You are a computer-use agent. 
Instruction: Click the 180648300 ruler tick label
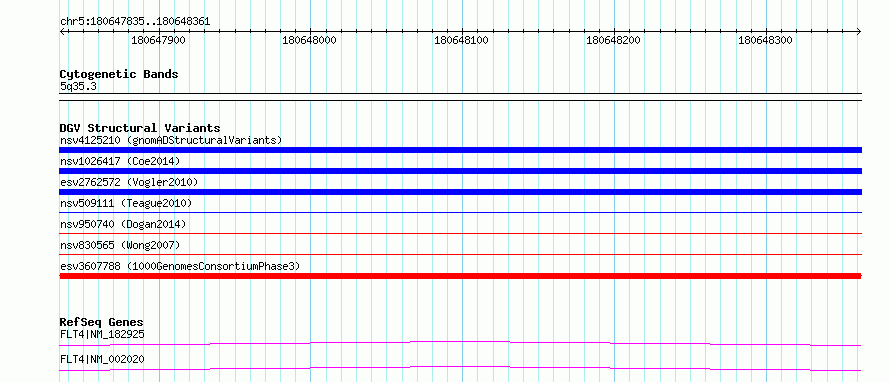(765, 40)
